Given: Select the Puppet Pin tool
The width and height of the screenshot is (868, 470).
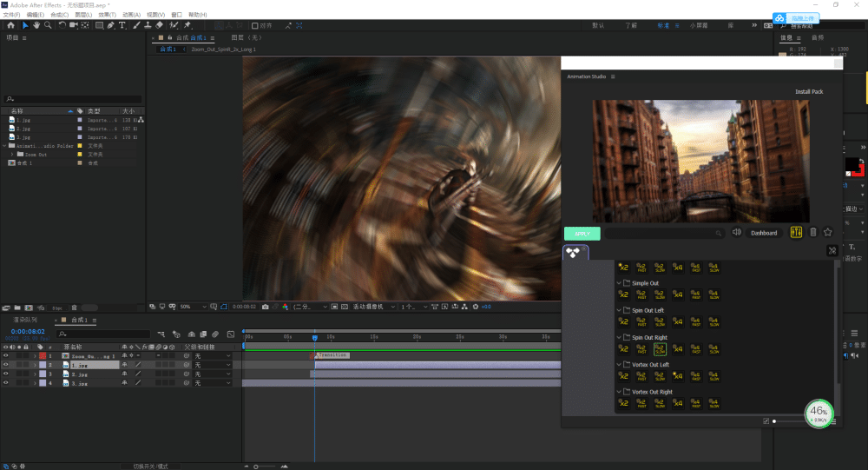Looking at the screenshot, I should (x=187, y=25).
